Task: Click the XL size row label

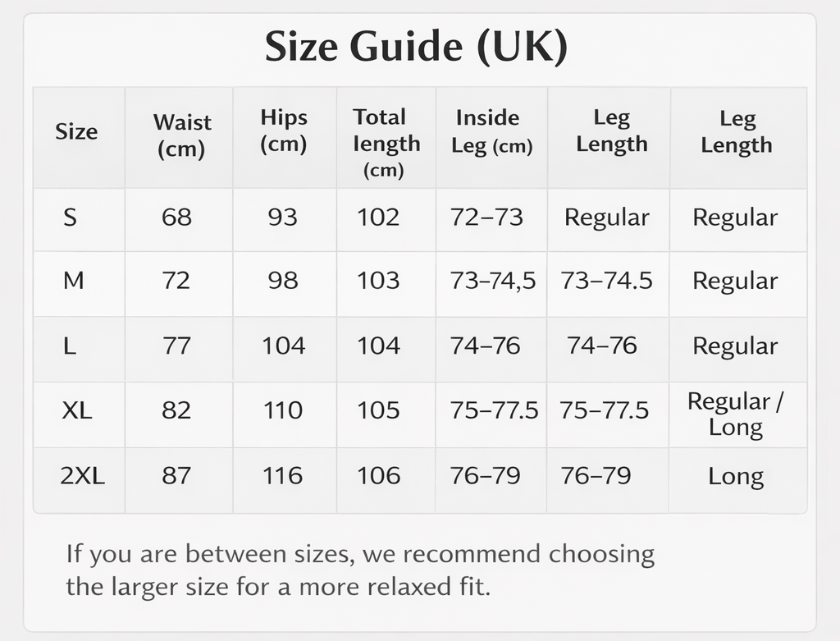Action: pyautogui.click(x=77, y=410)
